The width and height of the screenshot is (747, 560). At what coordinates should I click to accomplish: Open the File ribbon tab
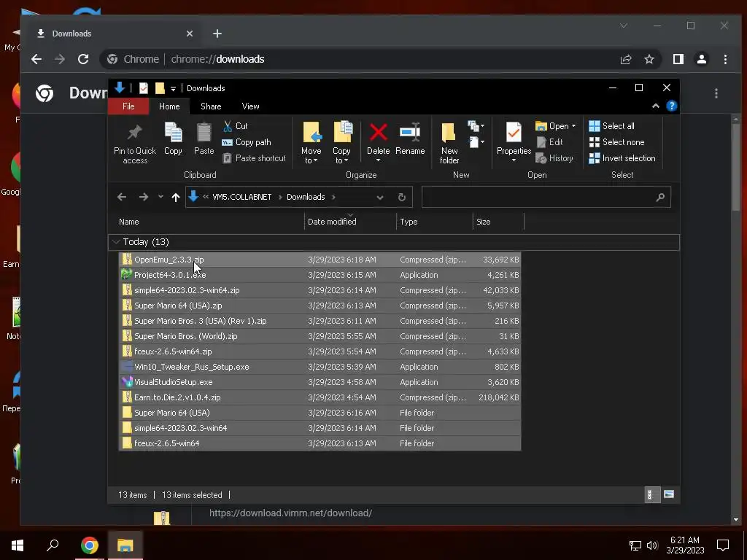[128, 106]
